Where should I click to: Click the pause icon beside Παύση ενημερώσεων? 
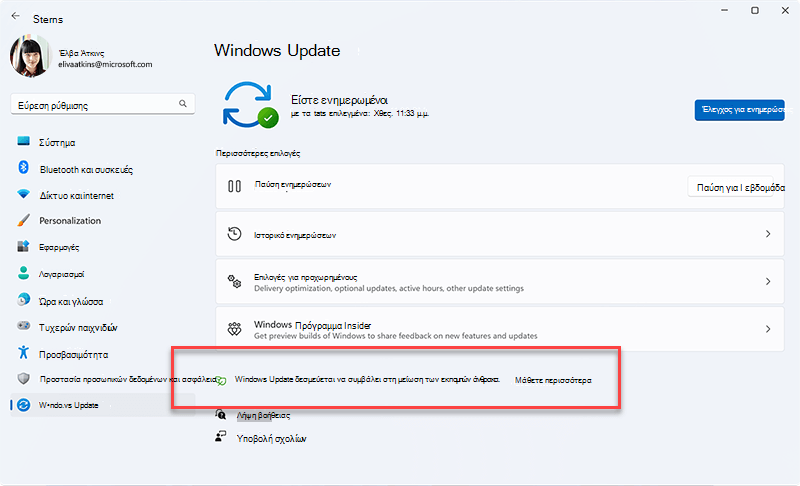tap(234, 186)
